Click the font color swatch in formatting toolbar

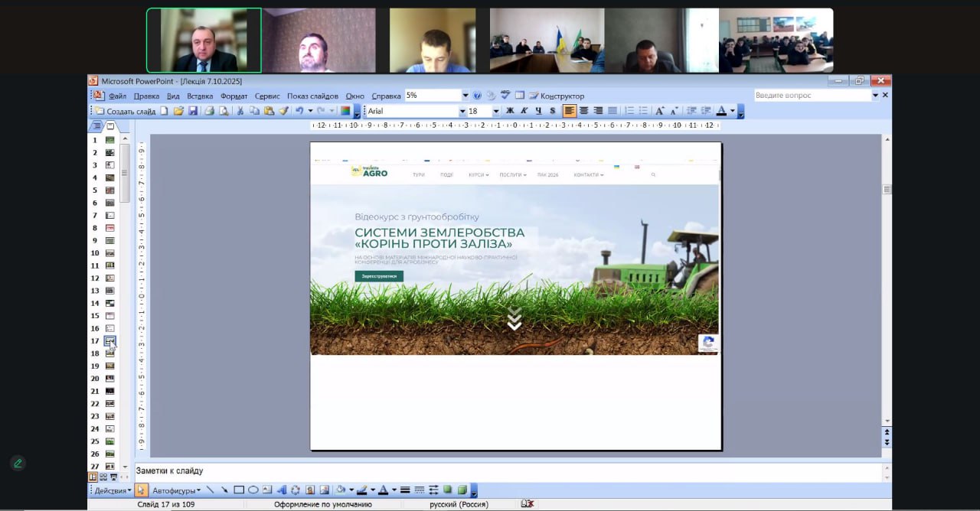[x=721, y=111]
